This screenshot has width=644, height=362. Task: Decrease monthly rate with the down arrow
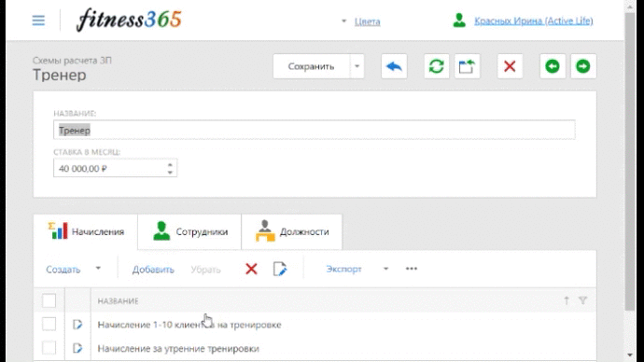(170, 173)
